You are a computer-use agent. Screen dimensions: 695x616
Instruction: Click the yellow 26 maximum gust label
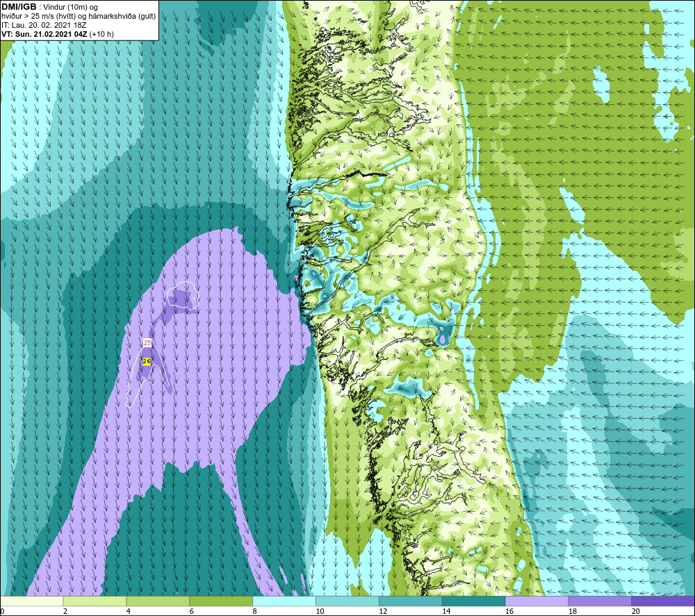[x=147, y=361]
